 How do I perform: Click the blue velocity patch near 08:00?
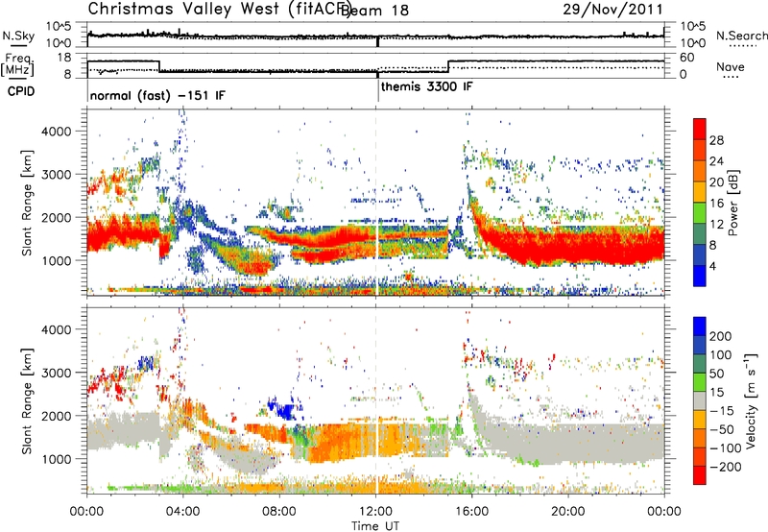[284, 408]
